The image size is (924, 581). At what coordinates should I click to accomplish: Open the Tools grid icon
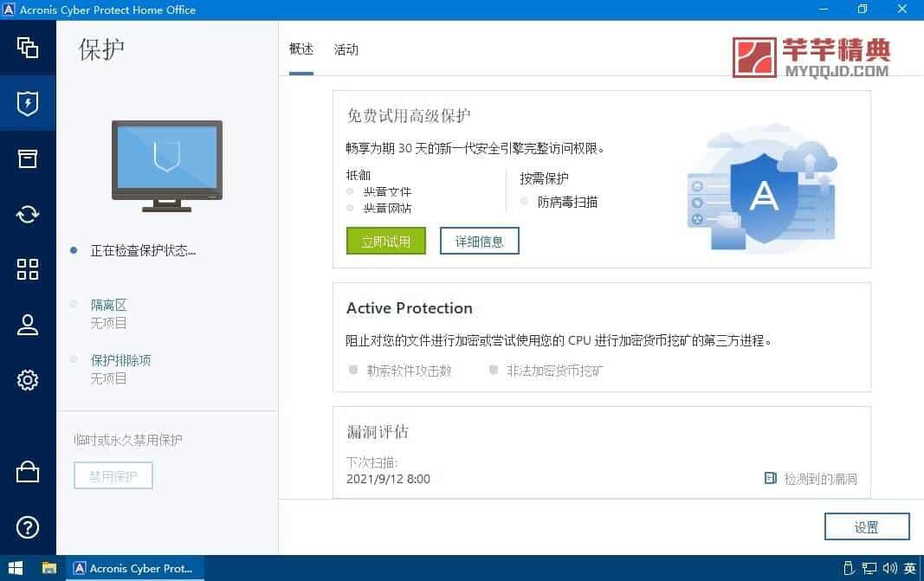[28, 269]
